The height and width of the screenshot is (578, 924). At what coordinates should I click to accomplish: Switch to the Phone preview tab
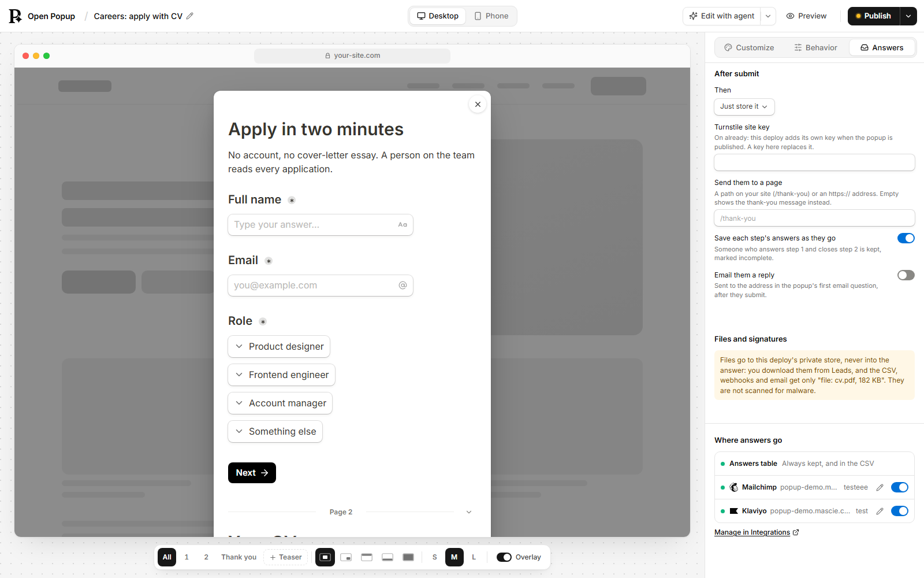[x=491, y=16]
